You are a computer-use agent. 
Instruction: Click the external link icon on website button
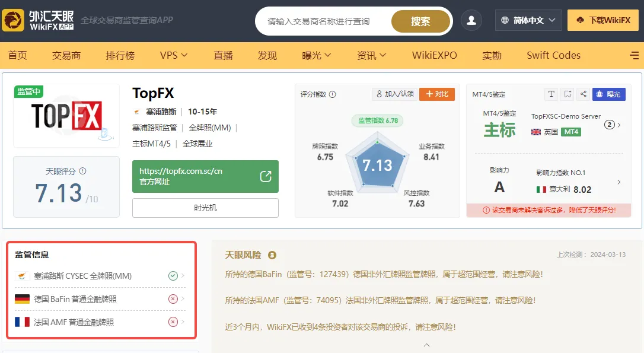pyautogui.click(x=266, y=176)
